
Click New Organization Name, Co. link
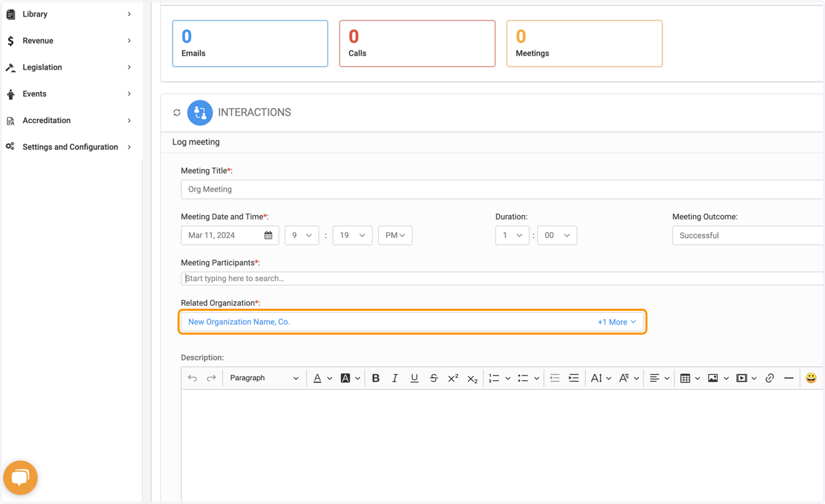tap(239, 322)
